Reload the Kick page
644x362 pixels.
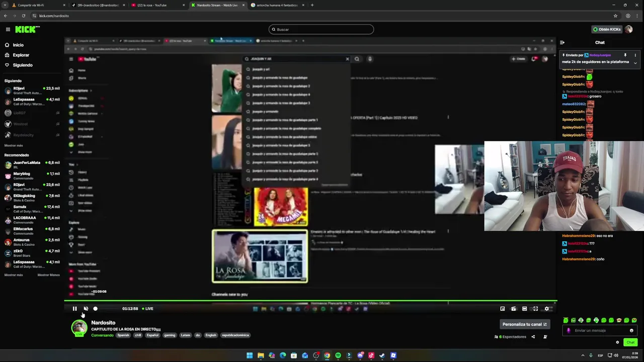[23, 16]
